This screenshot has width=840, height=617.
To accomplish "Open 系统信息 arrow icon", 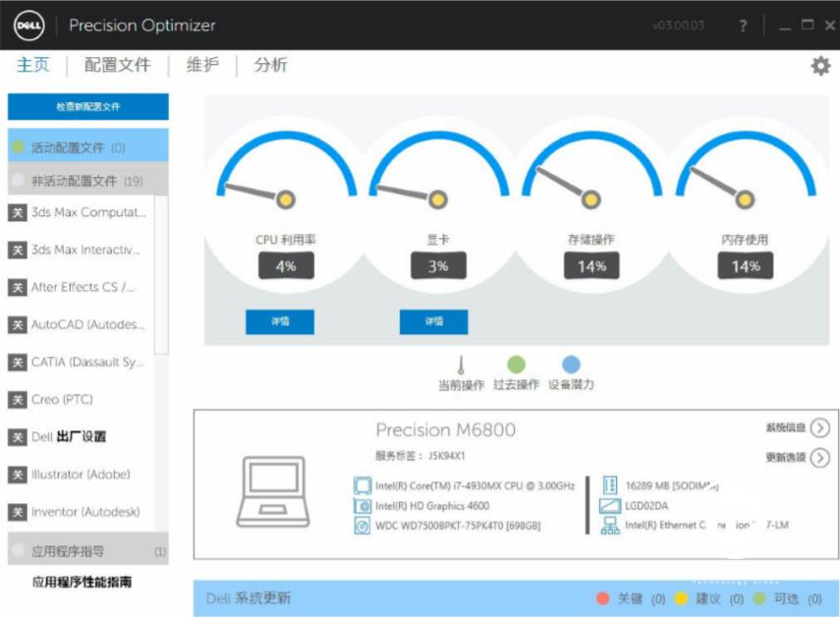I will (819, 427).
